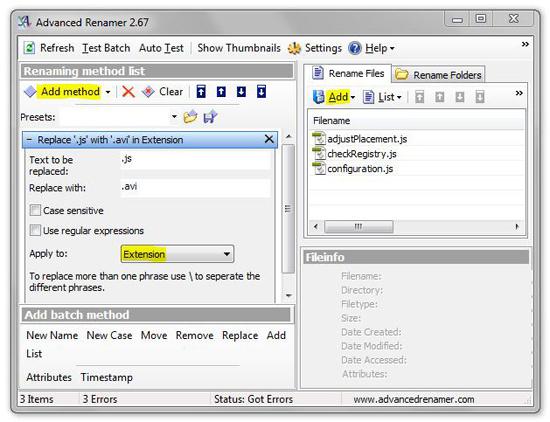Move the method down one position
The width and height of the screenshot is (550, 422).
241,92
